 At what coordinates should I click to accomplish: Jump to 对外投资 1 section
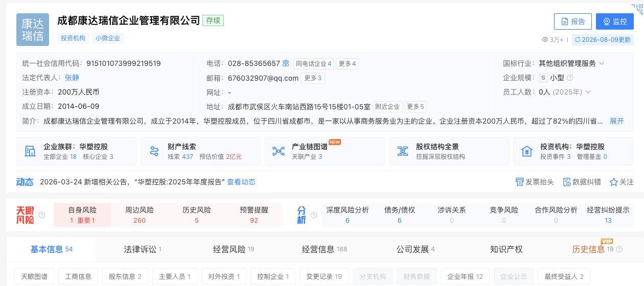[224, 276]
